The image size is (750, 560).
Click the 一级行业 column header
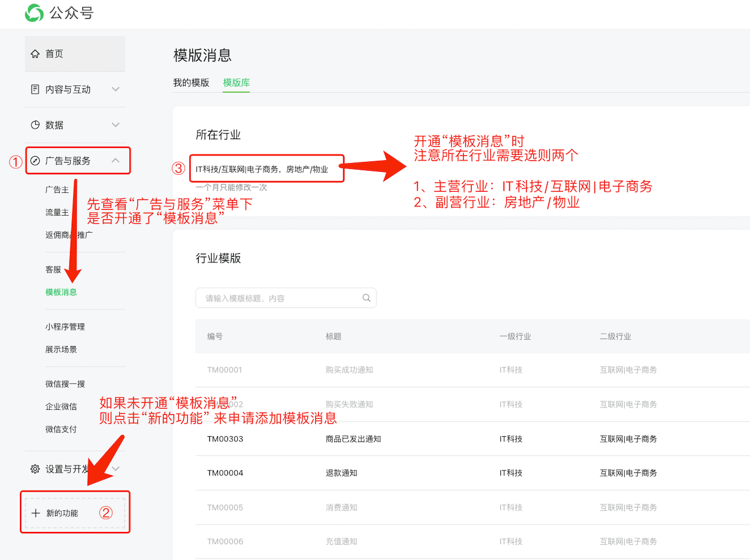click(x=516, y=337)
